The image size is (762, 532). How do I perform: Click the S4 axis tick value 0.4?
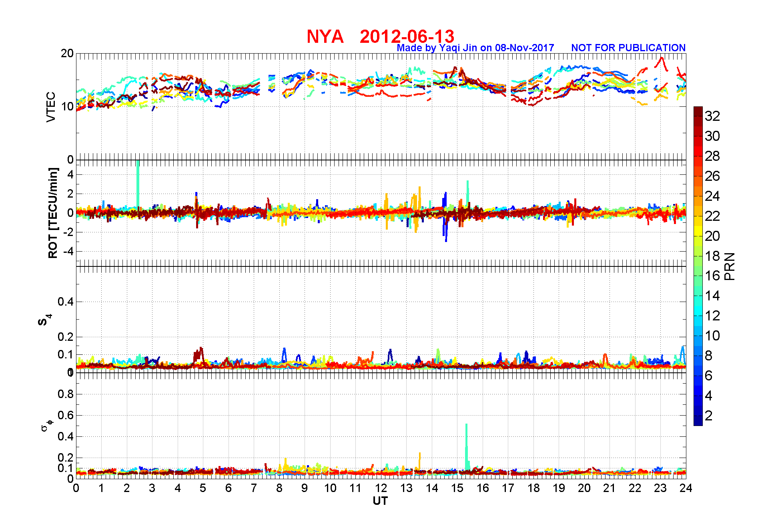click(x=66, y=302)
